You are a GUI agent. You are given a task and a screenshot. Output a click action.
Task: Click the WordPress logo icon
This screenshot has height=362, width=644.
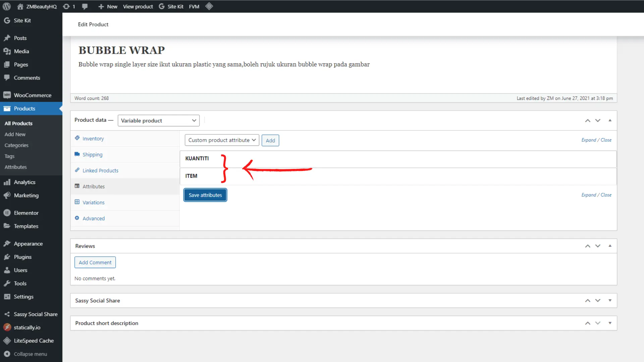(x=7, y=6)
